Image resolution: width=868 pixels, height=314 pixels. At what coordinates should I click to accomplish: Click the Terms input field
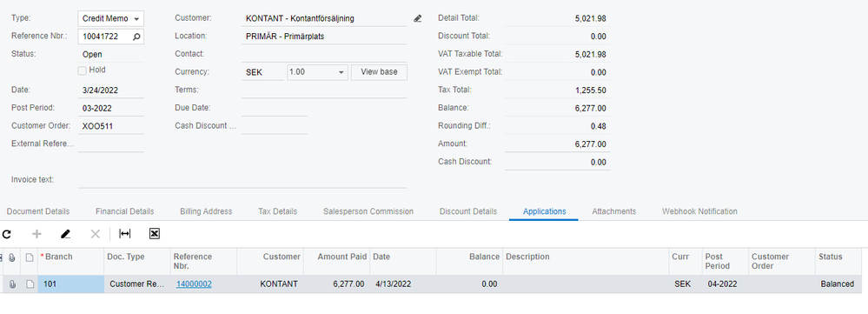[324, 90]
